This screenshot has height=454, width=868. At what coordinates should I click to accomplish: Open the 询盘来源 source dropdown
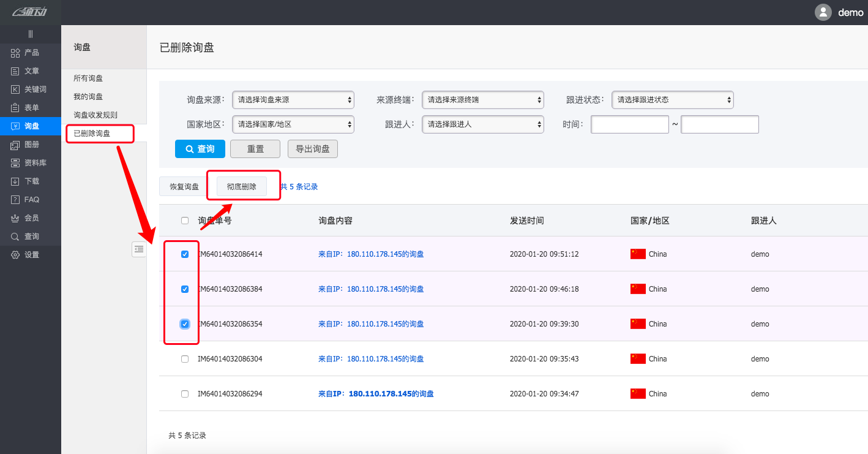click(x=293, y=100)
